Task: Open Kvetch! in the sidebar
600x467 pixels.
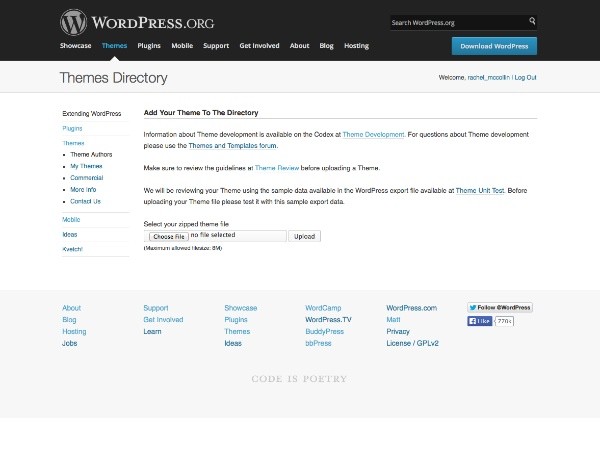Action: (x=72, y=249)
